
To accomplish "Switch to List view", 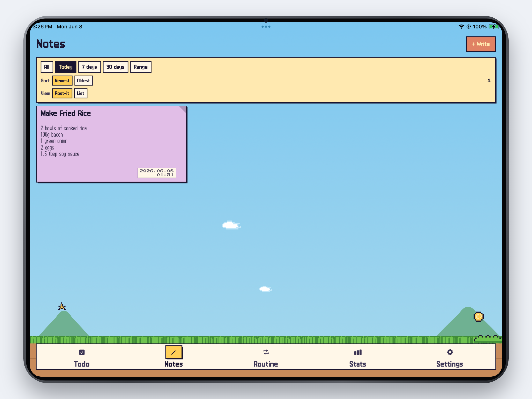I will point(81,93).
